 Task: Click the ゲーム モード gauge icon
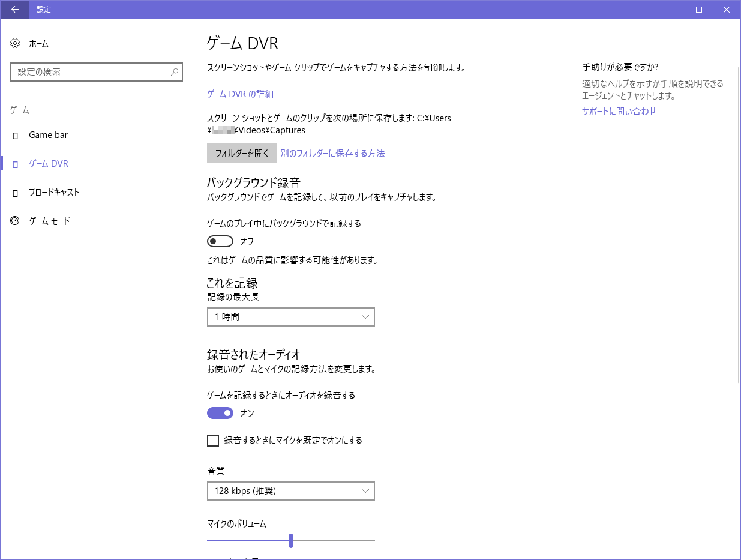pyautogui.click(x=15, y=221)
